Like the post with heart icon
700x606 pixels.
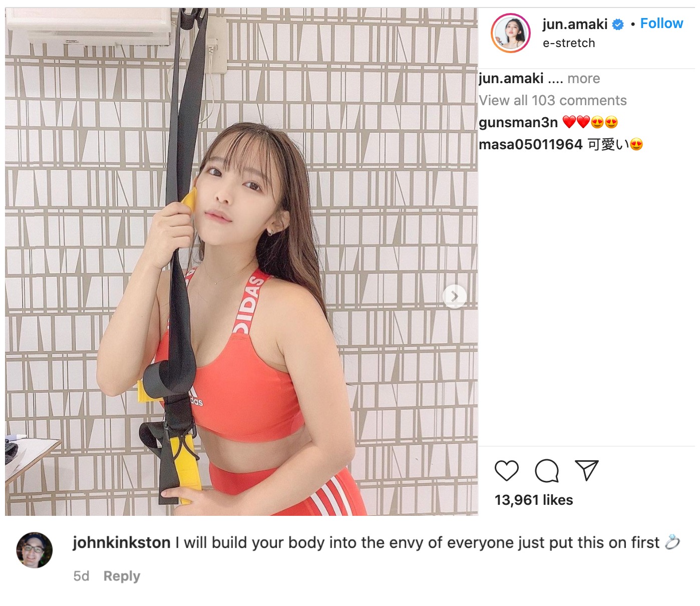tap(506, 471)
